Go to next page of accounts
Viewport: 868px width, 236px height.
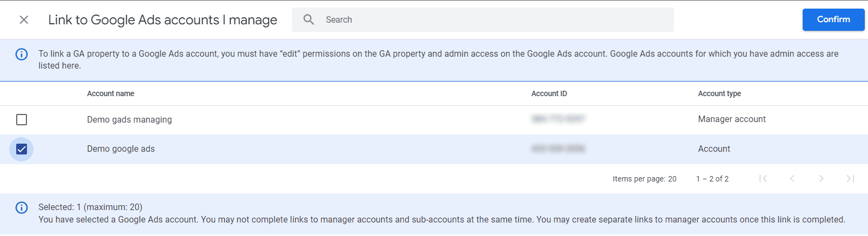coord(821,179)
